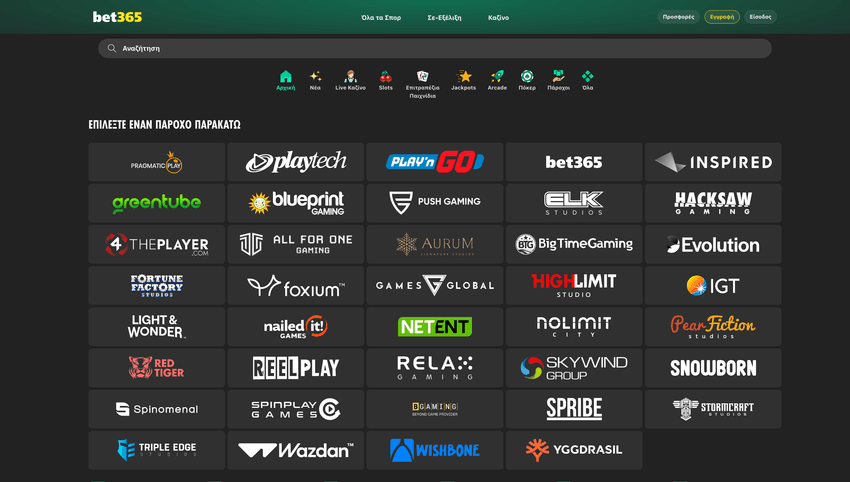This screenshot has width=850, height=482.
Task: Click the search magnifier icon
Action: point(112,48)
